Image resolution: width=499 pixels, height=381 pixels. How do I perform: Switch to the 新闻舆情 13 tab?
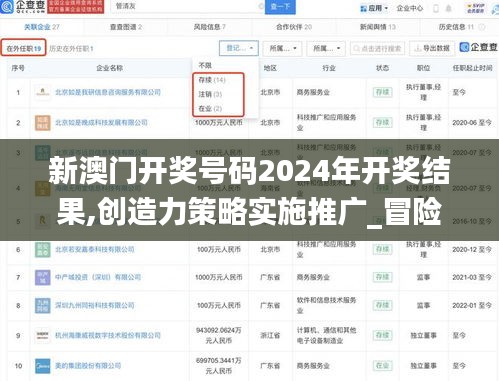(378, 27)
